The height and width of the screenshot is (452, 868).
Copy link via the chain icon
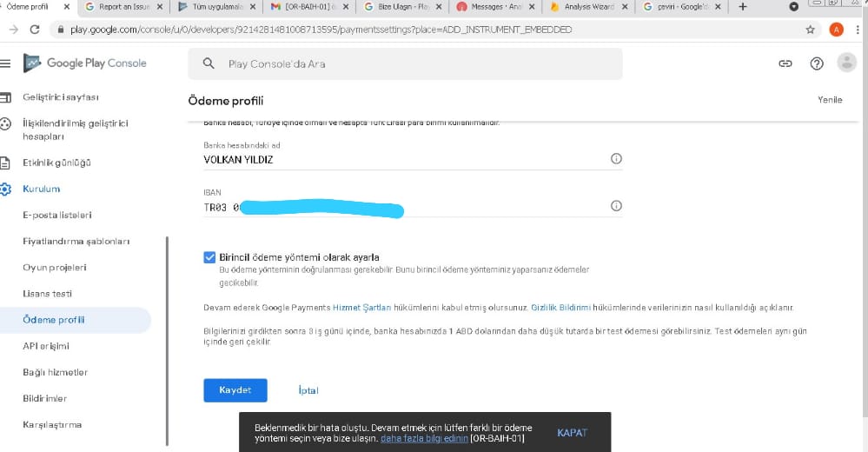click(785, 63)
